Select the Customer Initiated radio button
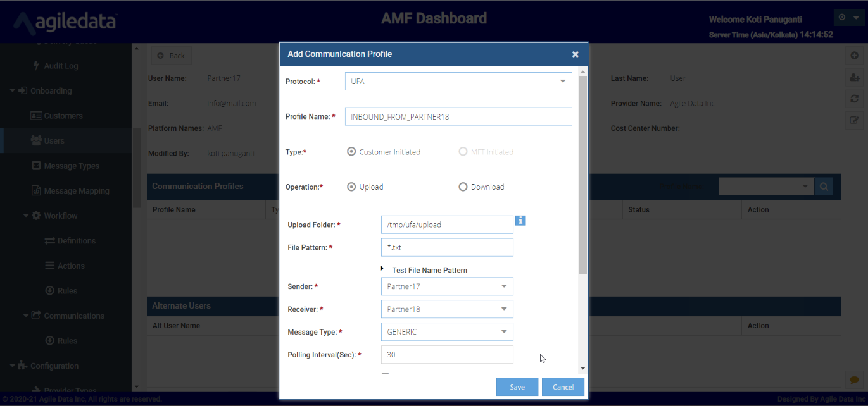 pos(351,152)
